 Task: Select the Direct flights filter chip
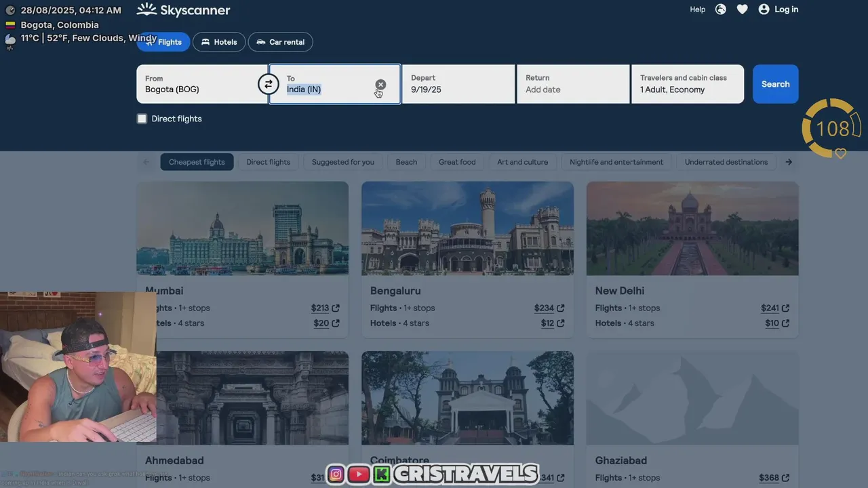(x=269, y=162)
